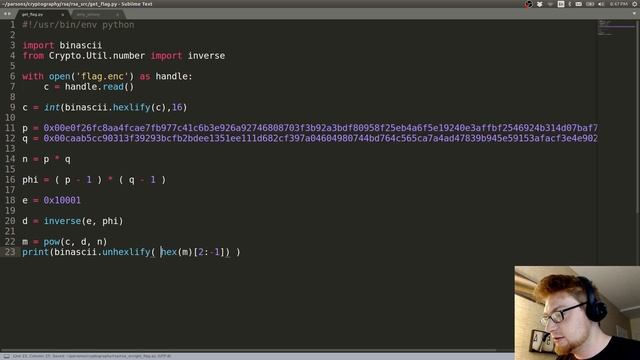The width and height of the screenshot is (640, 360).
Task: Click 'import binascii' on line 3
Action: (62, 45)
